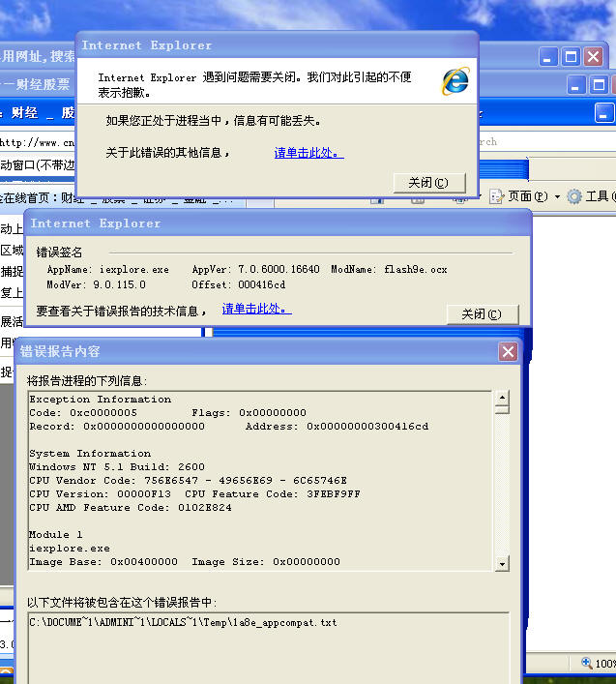The width and height of the screenshot is (616, 684).
Task: Click the text 'AppName: iexplore.exe'
Action: 107,270
